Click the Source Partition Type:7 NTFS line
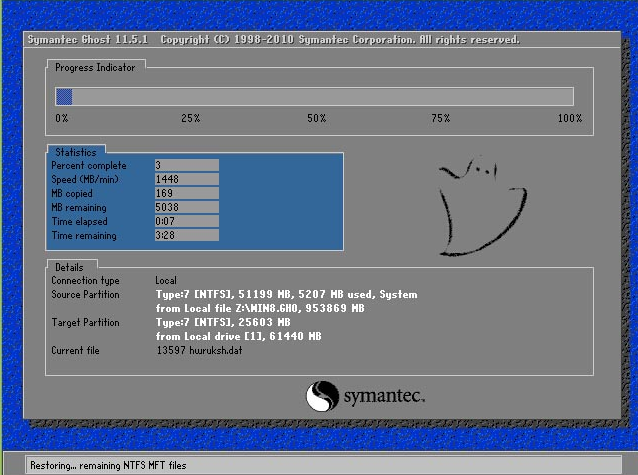This screenshot has width=638, height=475. (x=286, y=294)
